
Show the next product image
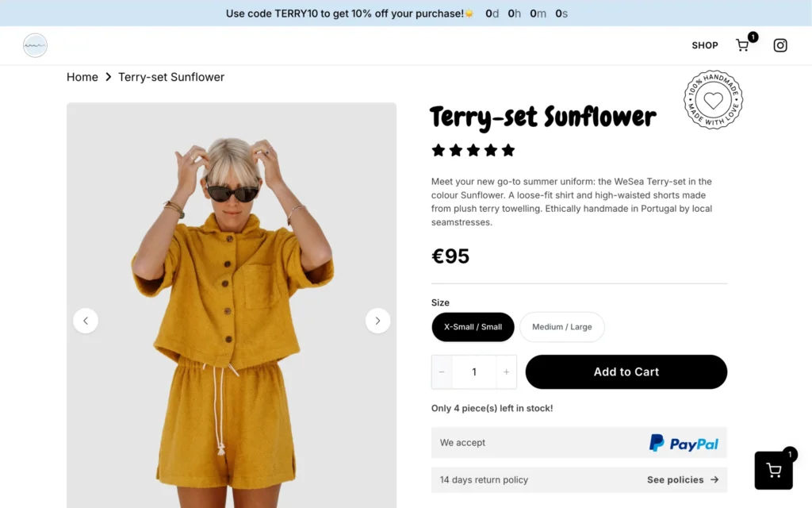(x=377, y=321)
